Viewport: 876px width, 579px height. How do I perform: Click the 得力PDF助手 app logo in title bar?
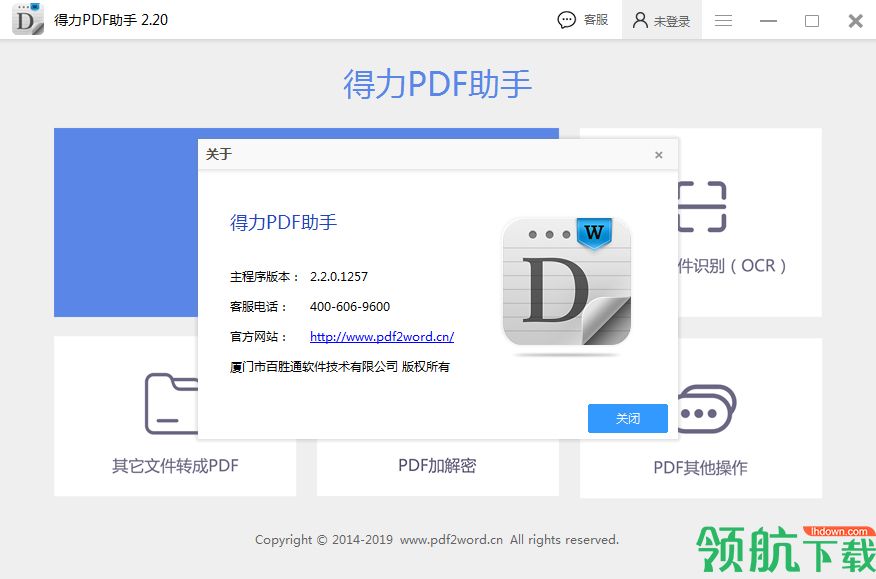(28, 19)
